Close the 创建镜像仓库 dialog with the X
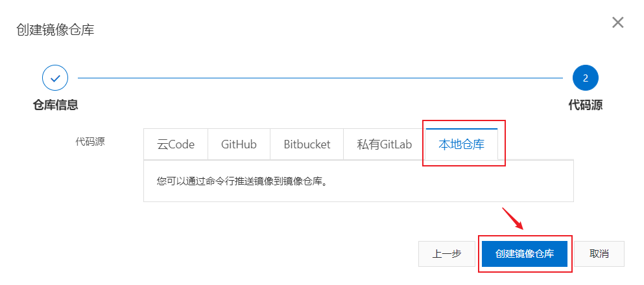644x285 pixels. click(617, 23)
